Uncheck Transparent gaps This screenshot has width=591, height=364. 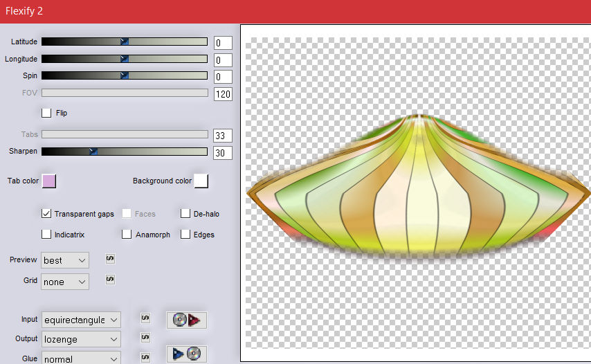tap(46, 214)
